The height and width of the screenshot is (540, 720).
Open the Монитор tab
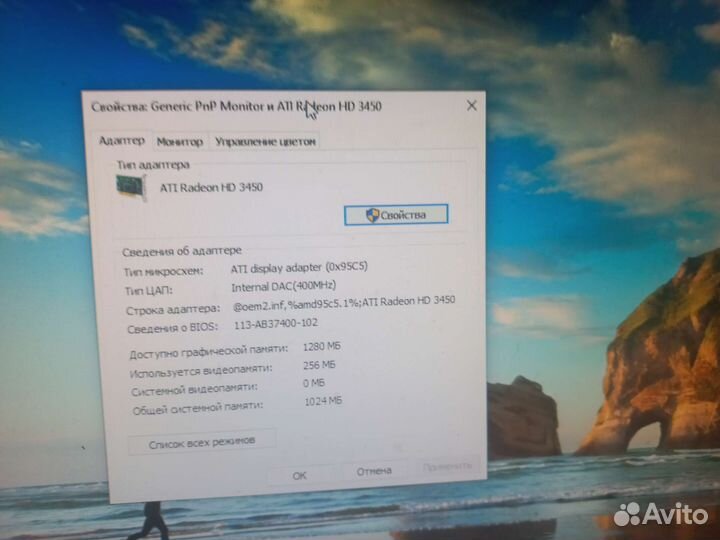click(179, 143)
